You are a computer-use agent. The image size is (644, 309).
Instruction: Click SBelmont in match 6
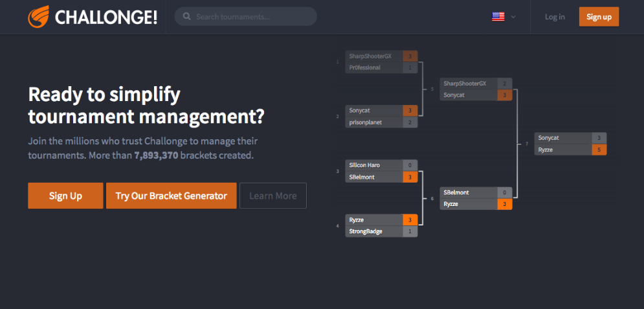click(x=468, y=192)
